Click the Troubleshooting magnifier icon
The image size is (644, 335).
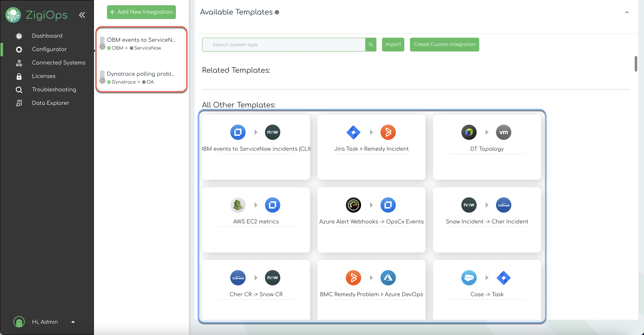19,90
